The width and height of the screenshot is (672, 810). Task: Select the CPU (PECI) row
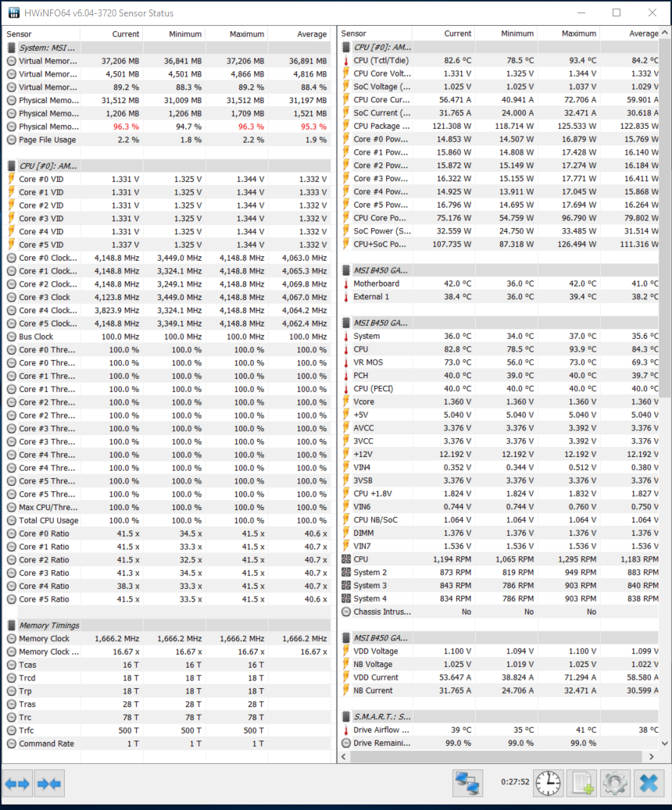499,388
